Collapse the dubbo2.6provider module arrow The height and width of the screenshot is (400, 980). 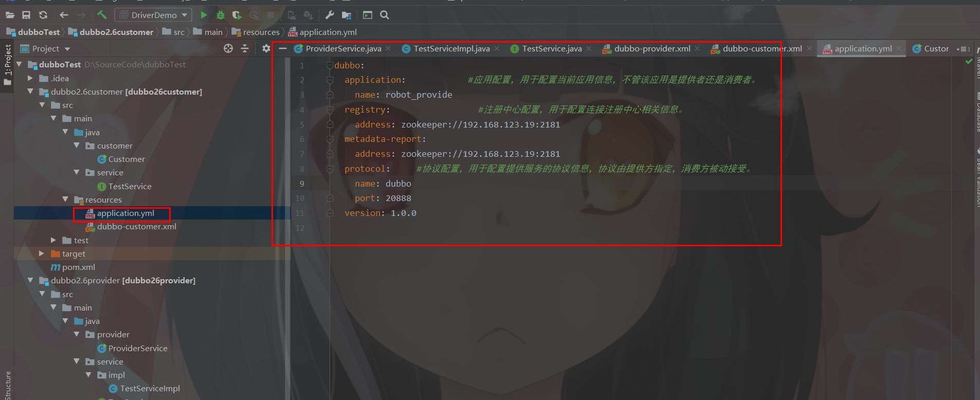coord(30,280)
